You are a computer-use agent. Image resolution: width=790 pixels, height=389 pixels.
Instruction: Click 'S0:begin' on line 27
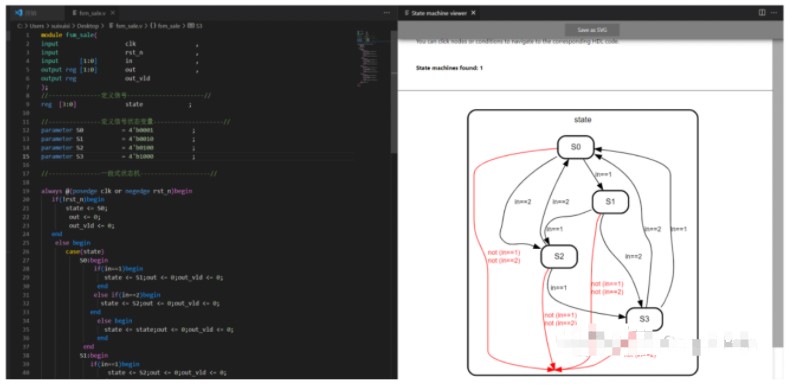coord(94,260)
